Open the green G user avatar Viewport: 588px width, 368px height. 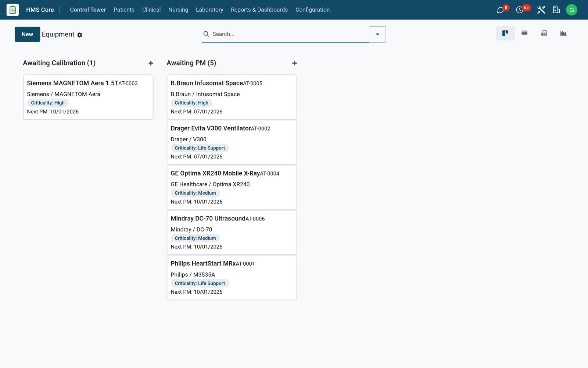click(571, 10)
